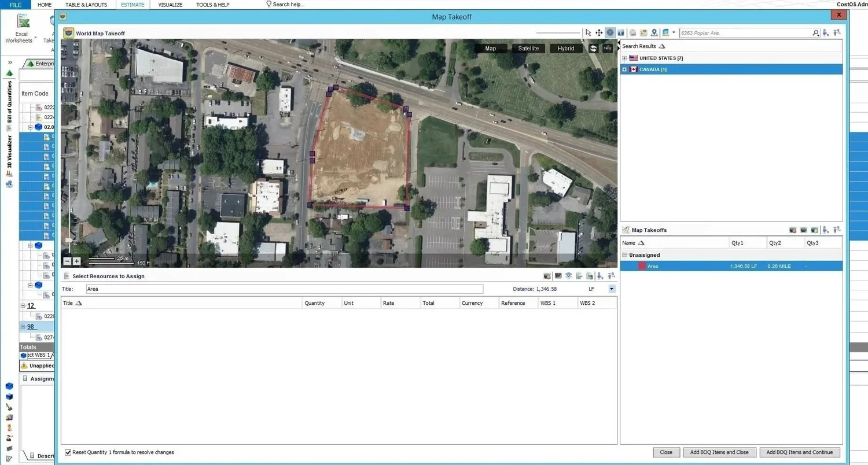Click the red color swatch beside Area takeoff
The width and height of the screenshot is (868, 465).
(x=642, y=266)
